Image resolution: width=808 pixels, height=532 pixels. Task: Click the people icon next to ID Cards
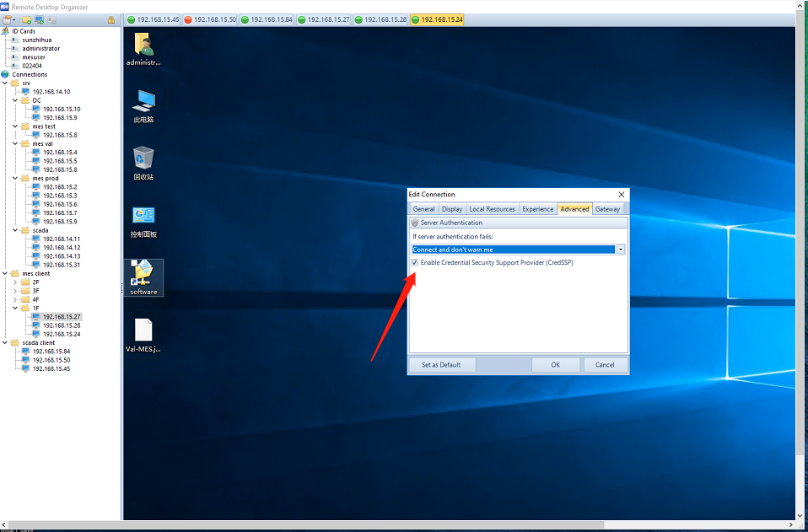click(5, 31)
